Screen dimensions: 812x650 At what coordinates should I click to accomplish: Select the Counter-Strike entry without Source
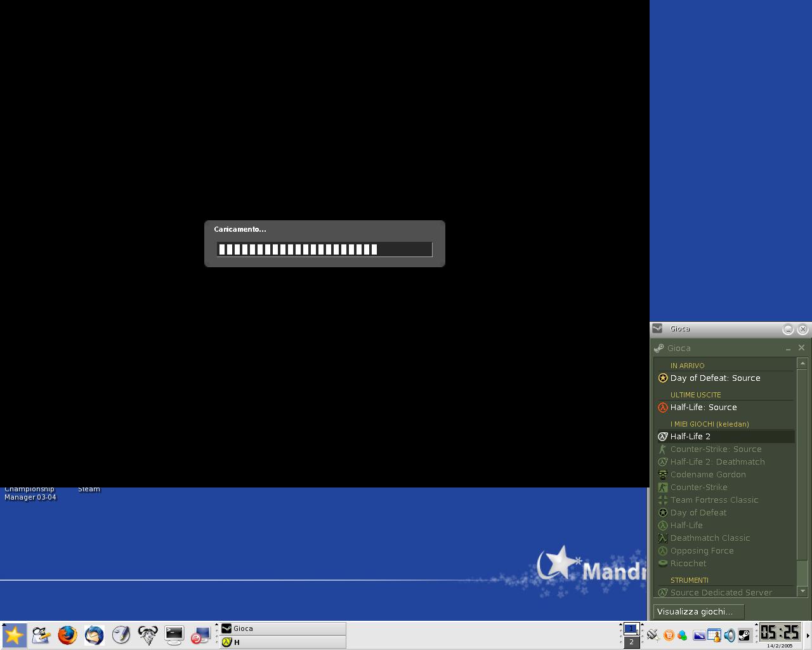(x=725, y=487)
